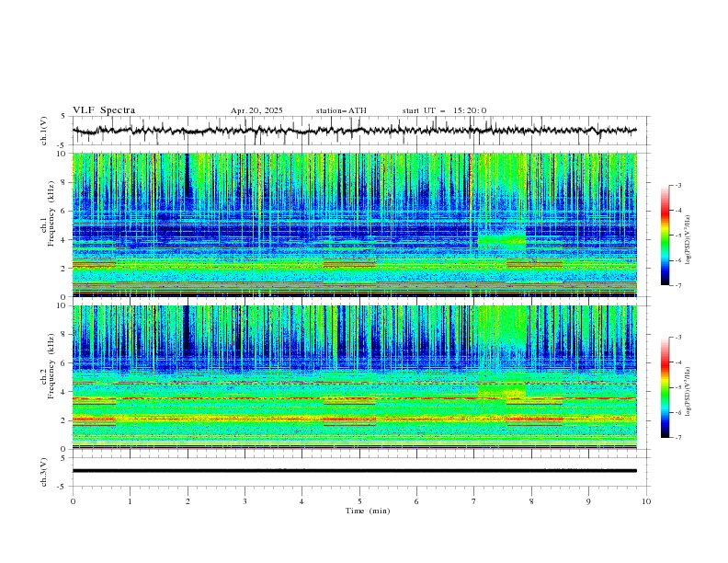Click the time axis tick label "10"

tap(646, 501)
